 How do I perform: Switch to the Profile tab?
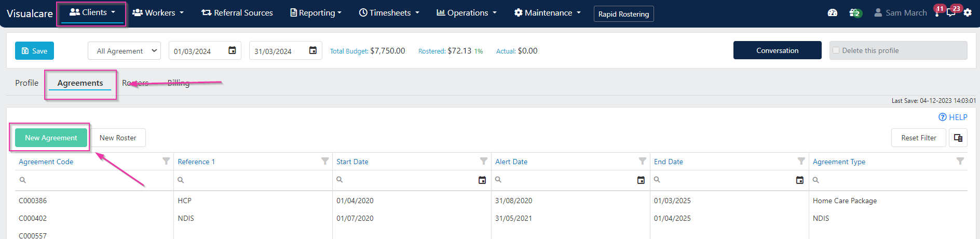coord(27,83)
